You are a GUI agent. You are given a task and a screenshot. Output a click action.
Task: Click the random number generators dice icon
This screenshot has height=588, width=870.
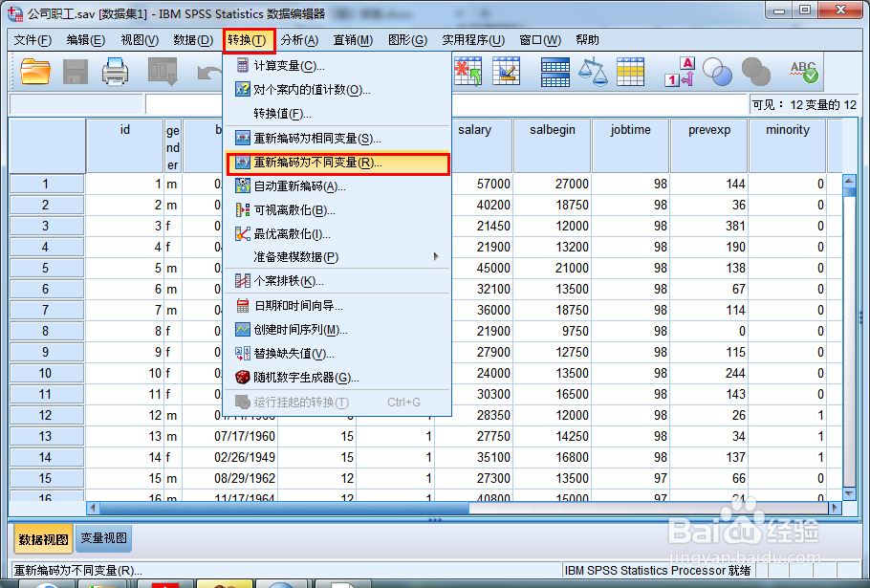coord(243,378)
